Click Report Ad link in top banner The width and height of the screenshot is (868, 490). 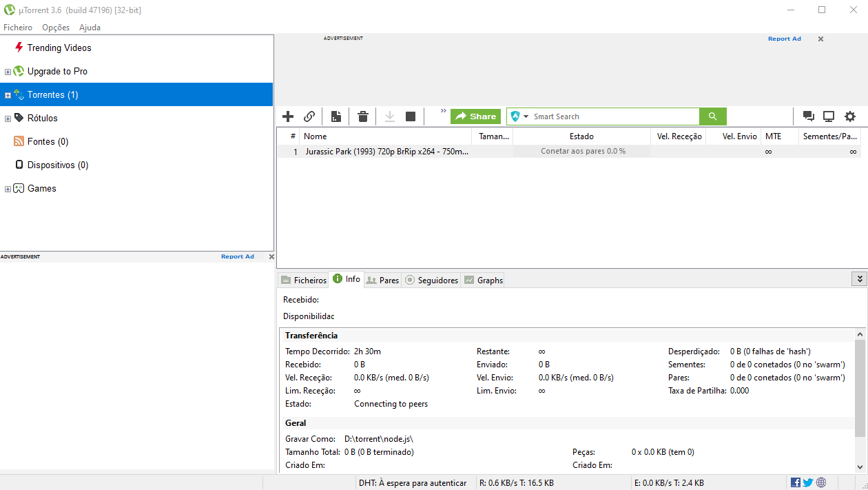[x=785, y=39]
